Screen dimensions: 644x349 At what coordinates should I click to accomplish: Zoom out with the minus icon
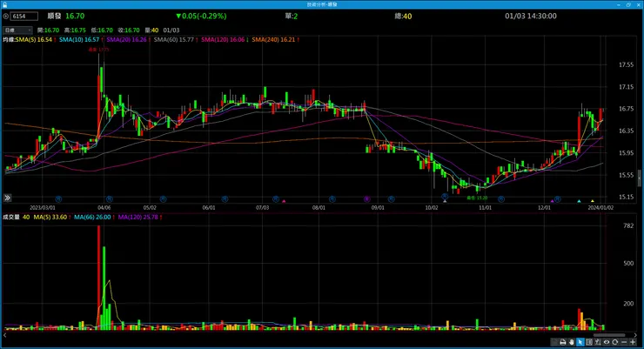click(624, 342)
